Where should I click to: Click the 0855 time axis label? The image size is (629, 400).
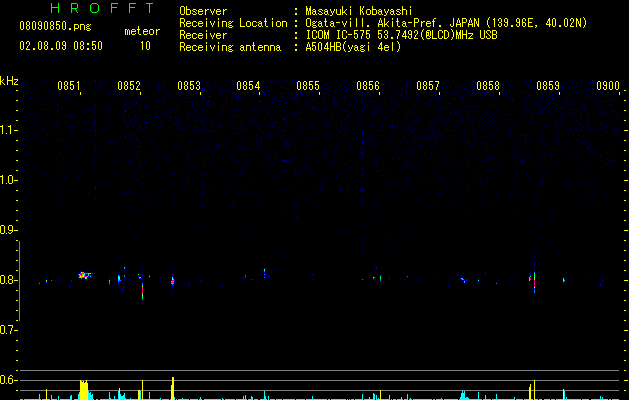click(308, 86)
